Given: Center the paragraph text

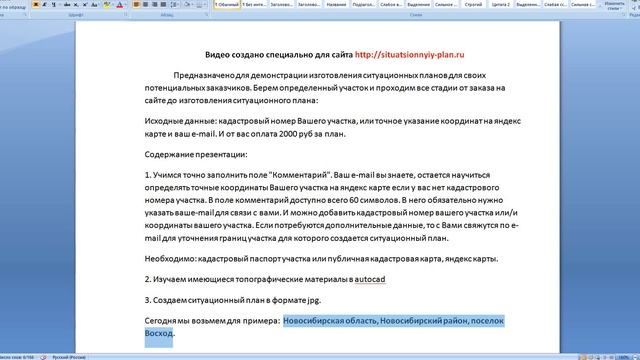Looking at the screenshot, I should (x=145, y=4).
